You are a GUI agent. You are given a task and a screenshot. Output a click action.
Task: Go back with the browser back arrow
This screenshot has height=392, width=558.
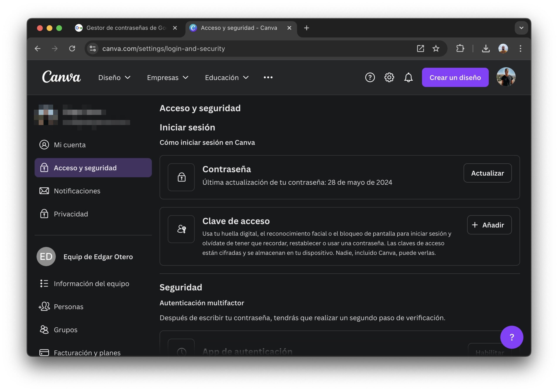37,49
